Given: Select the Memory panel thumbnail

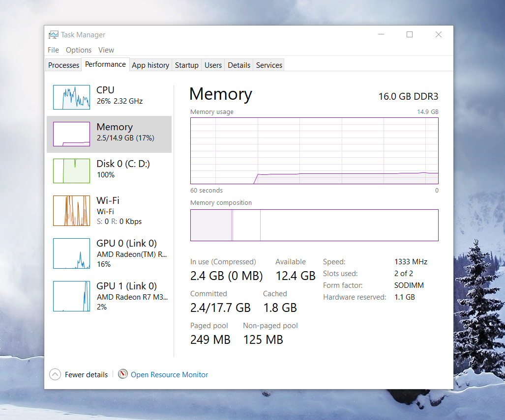Looking at the screenshot, I should click(x=71, y=134).
